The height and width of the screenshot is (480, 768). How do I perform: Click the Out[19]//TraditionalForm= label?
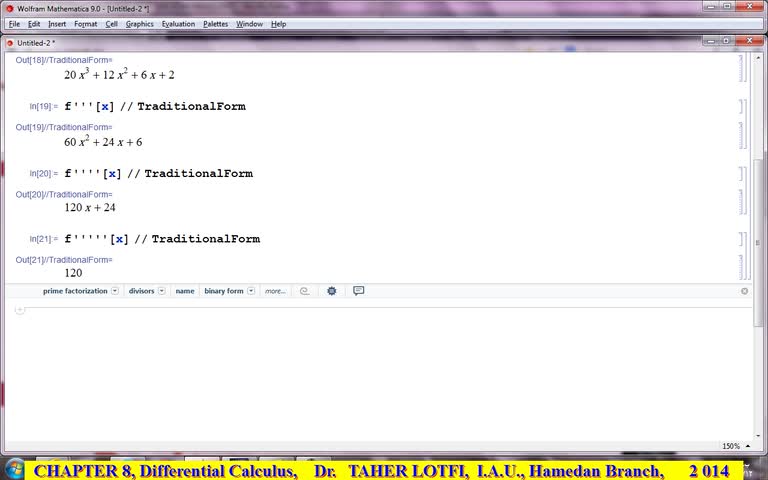point(64,127)
